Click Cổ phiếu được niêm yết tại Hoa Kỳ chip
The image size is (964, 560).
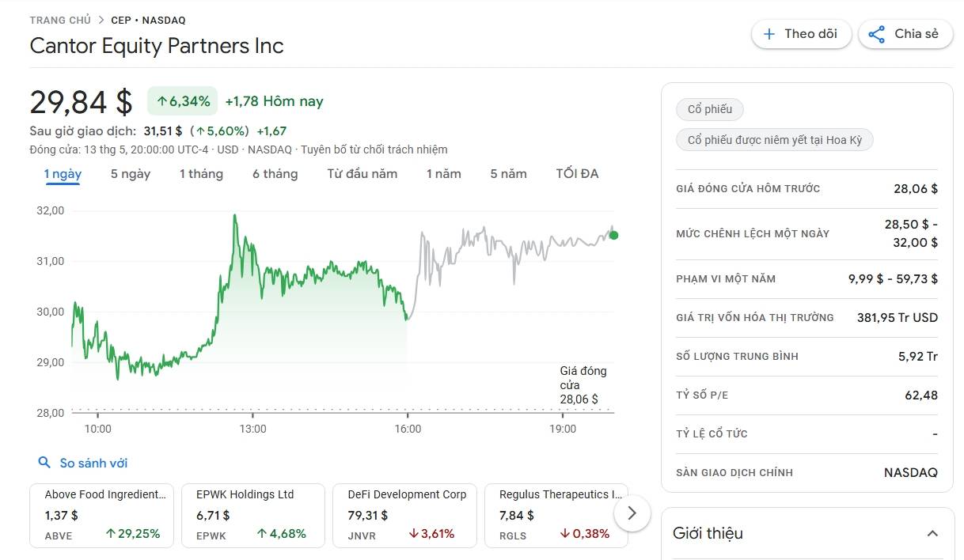774,140
